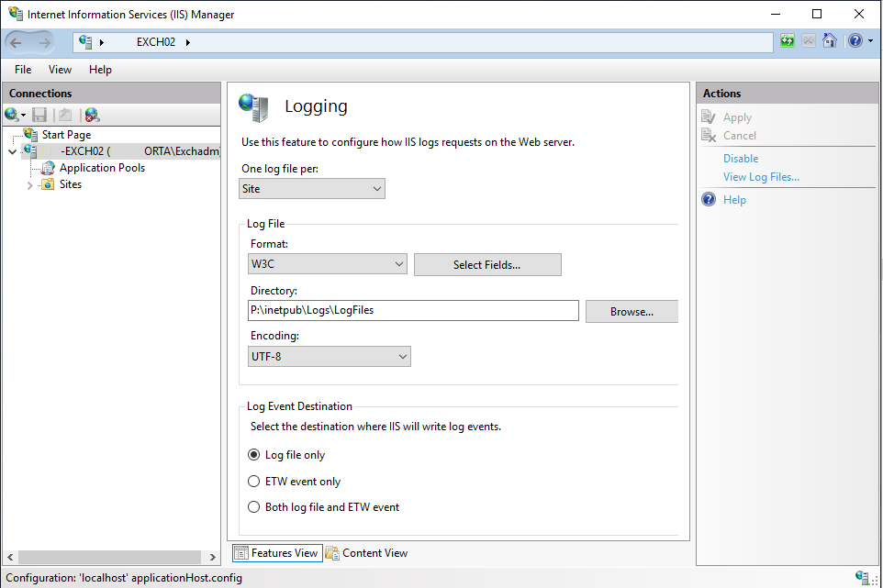Select Start Page in the tree

66,135
